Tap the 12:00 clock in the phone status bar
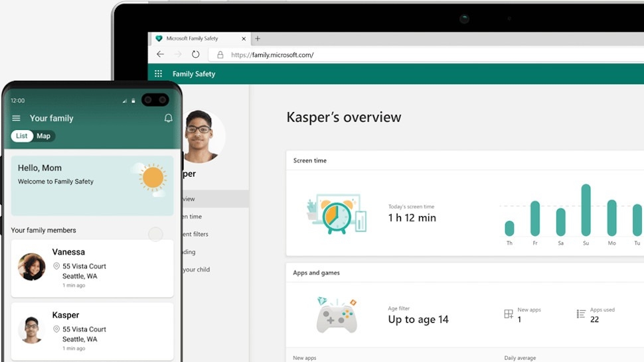Screen dimensions: 644x362 pos(18,100)
